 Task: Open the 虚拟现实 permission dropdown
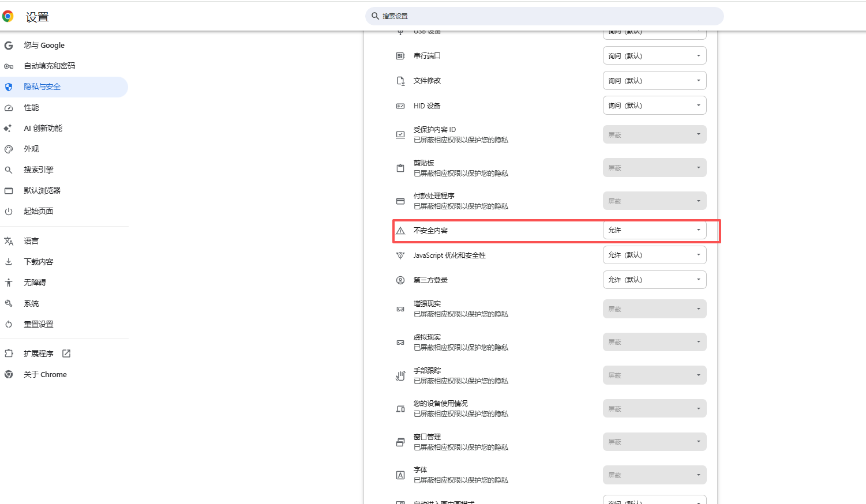coord(655,342)
